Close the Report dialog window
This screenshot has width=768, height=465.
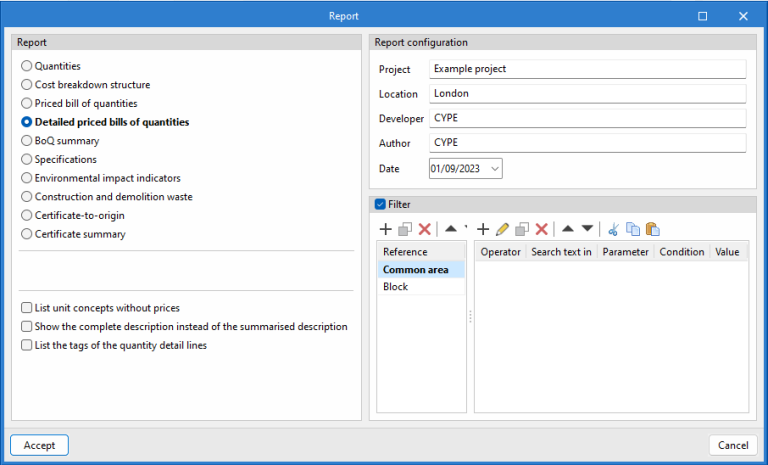743,16
